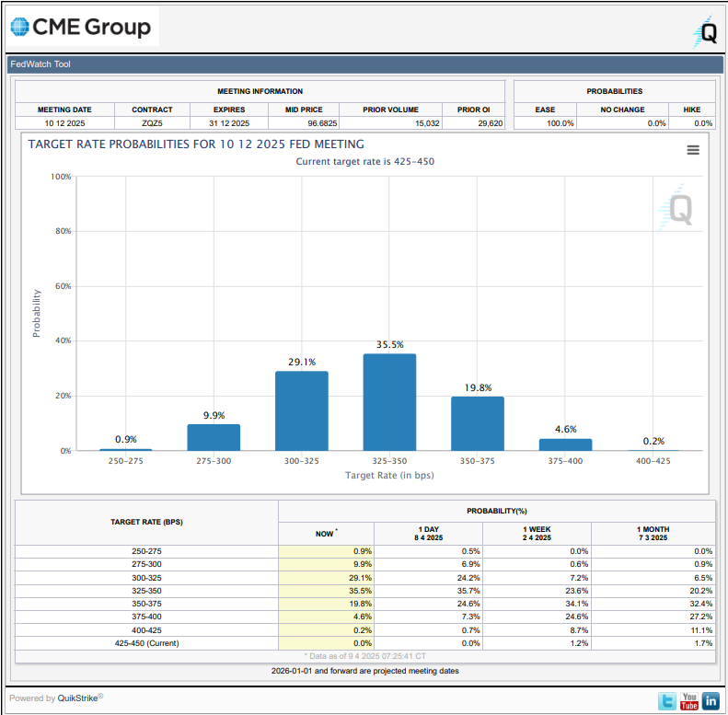This screenshot has height=715, width=728.
Task: Click the ZQZ5 contract cell
Action: (x=152, y=122)
